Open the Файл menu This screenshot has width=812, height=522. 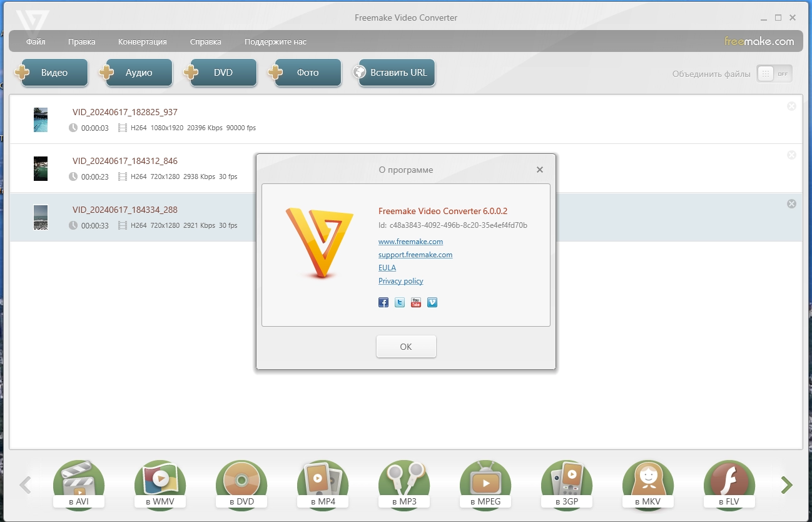click(x=36, y=42)
